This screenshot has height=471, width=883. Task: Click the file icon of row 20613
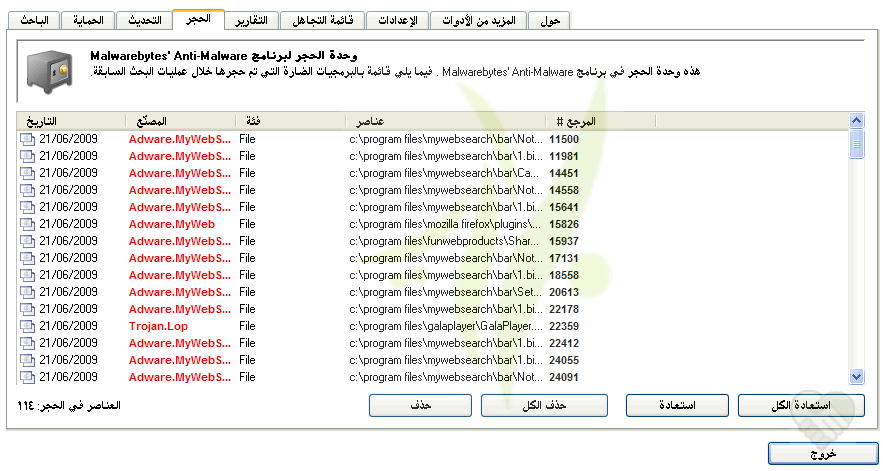[x=27, y=292]
